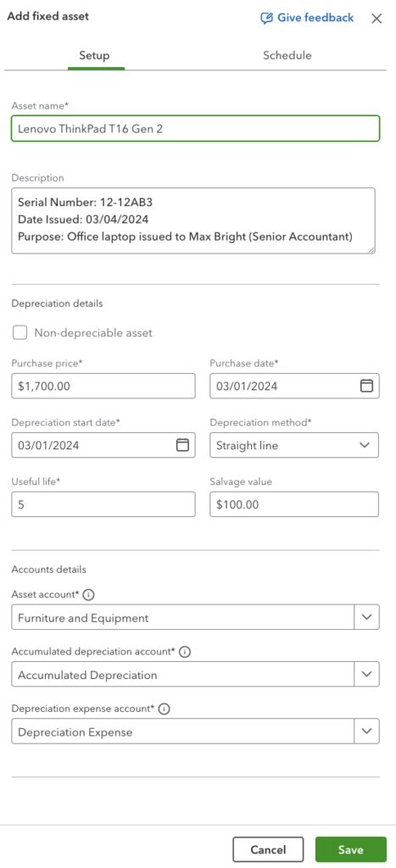396x868 pixels.
Task: Expand the Depreciation method dropdown
Action: [294, 445]
